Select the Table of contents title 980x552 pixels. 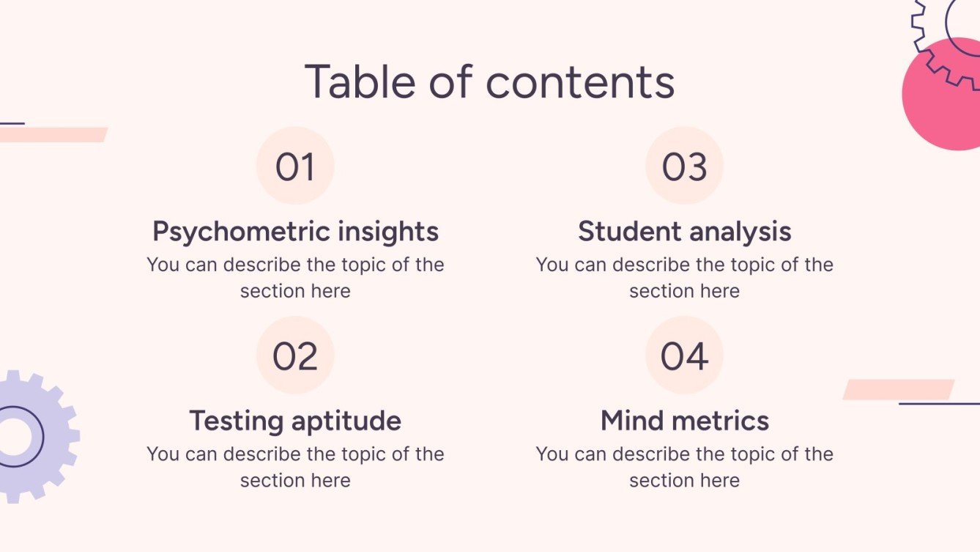(489, 81)
